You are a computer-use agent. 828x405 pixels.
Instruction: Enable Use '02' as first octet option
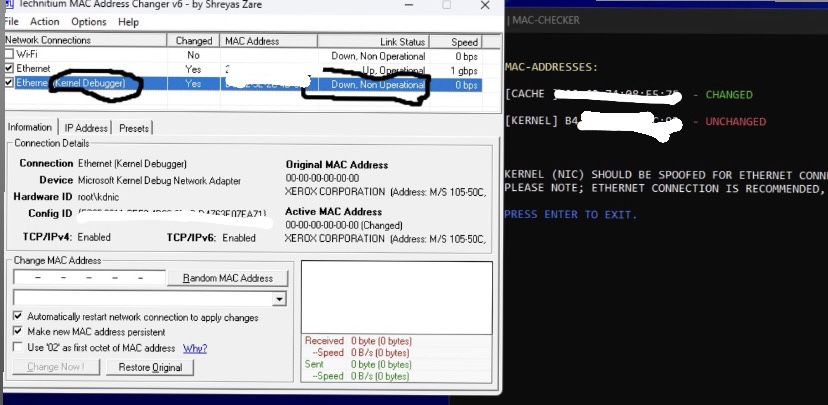point(18,347)
